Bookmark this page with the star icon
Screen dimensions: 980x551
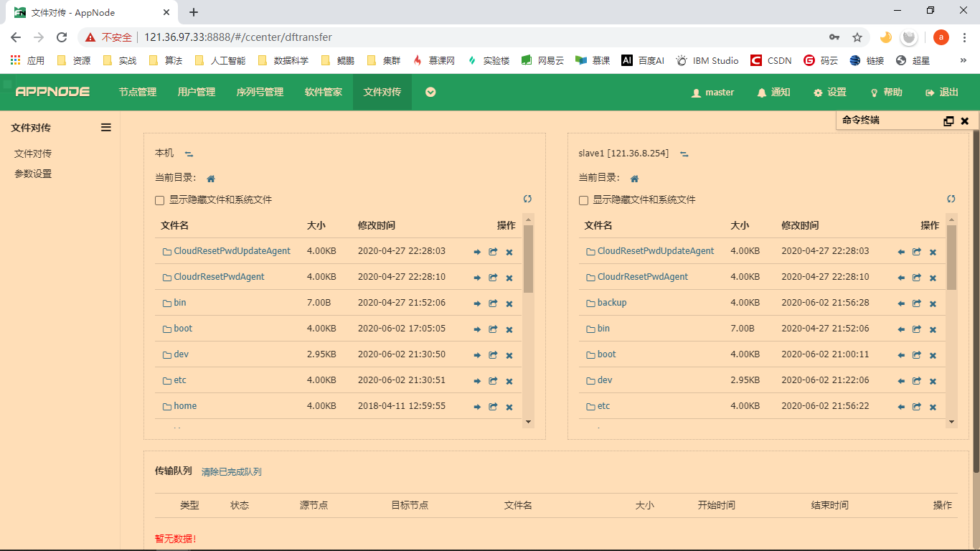coord(857,37)
